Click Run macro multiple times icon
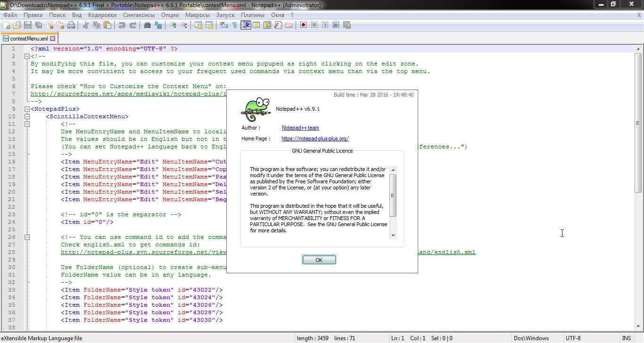 pyautogui.click(x=336, y=25)
